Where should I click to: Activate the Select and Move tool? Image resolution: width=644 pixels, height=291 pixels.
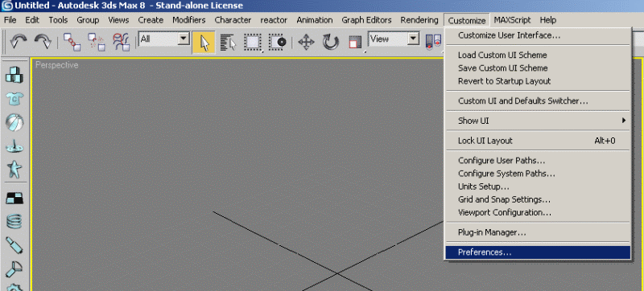(306, 43)
